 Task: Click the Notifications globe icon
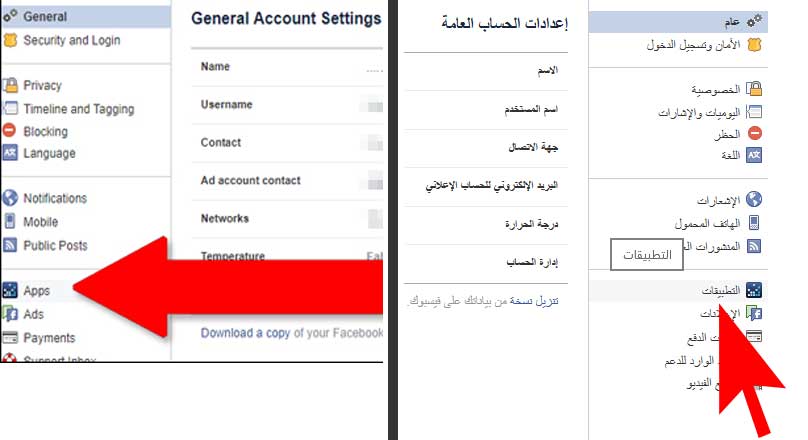pos(10,198)
